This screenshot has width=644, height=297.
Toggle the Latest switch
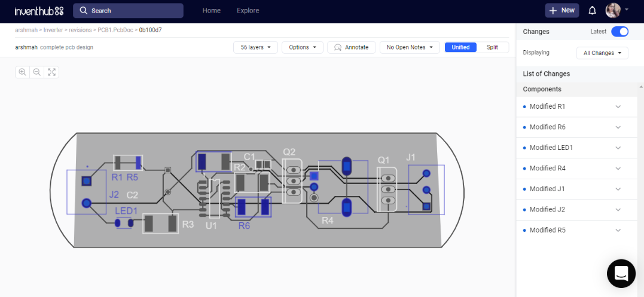(619, 32)
